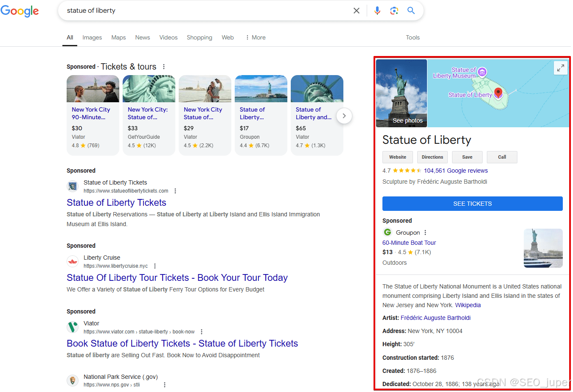Switch to the Web tab
Image resolution: width=573 pixels, height=392 pixels.
228,37
